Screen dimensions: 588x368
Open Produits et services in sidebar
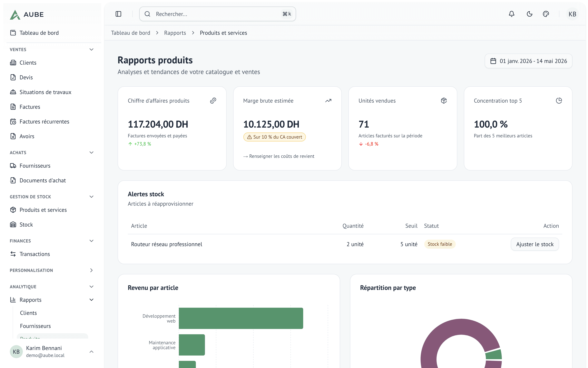tap(52, 210)
